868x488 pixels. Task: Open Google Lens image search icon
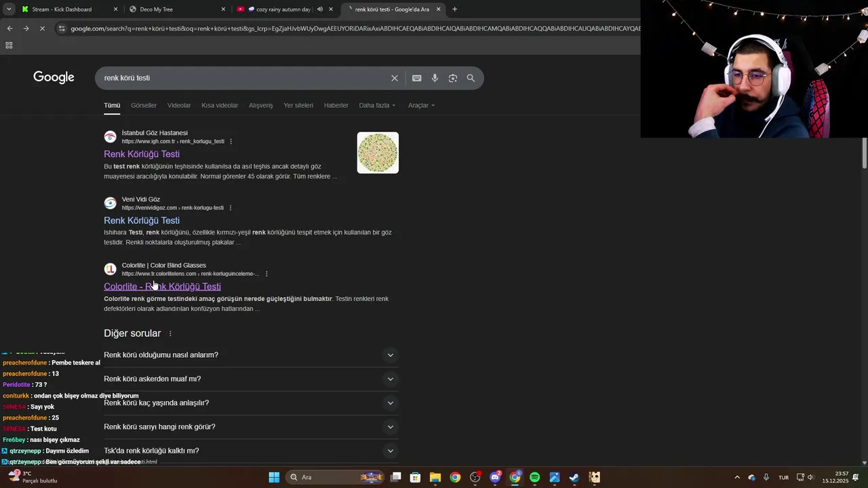(453, 78)
